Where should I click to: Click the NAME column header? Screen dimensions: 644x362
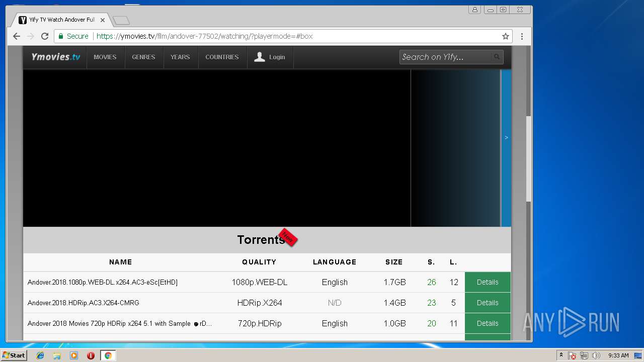(121, 262)
